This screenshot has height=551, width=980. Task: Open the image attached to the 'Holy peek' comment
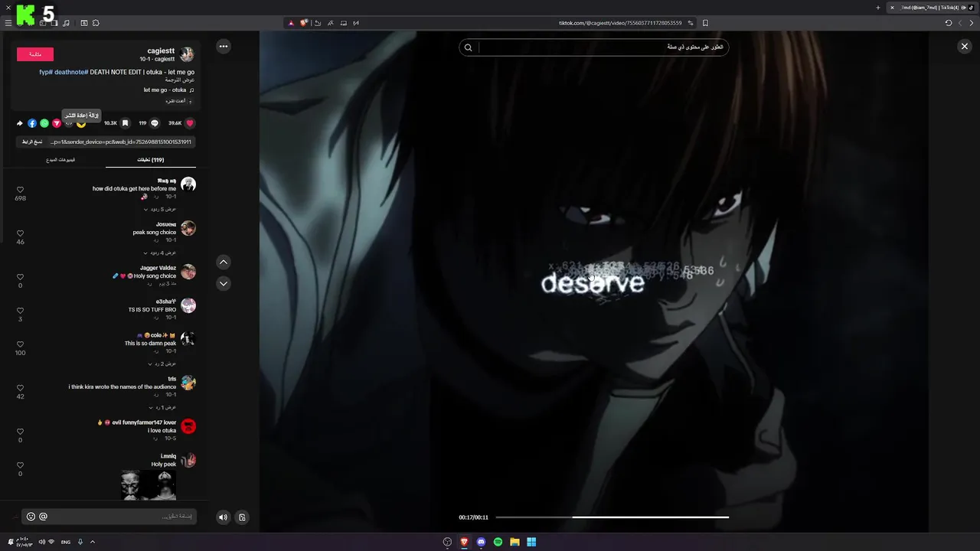pyautogui.click(x=148, y=485)
